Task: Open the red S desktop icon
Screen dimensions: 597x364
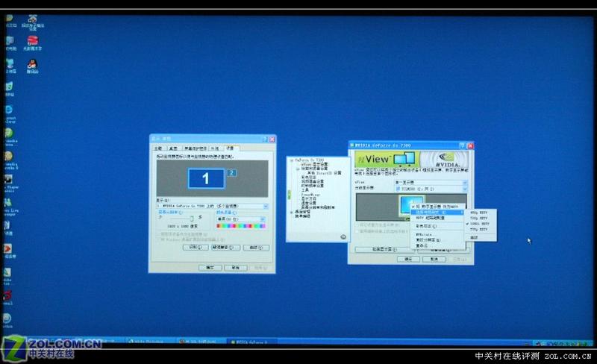Action: [x=32, y=43]
